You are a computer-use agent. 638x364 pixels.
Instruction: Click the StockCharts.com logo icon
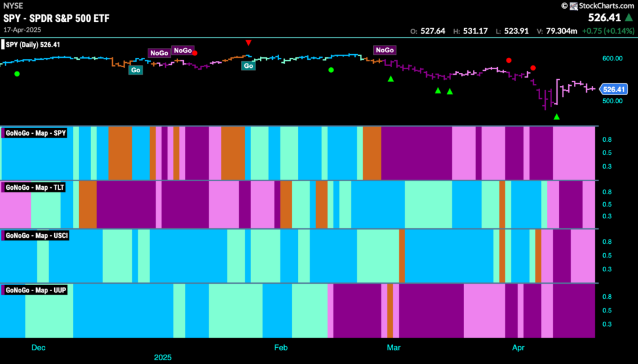coord(574,6)
